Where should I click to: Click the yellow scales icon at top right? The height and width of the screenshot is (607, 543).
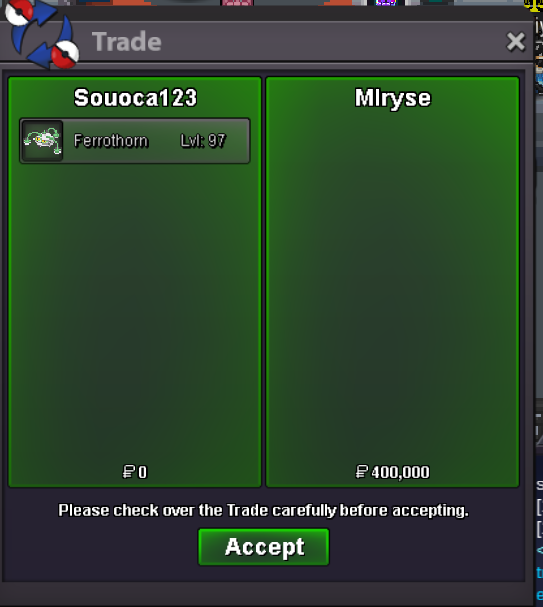(534, 5)
